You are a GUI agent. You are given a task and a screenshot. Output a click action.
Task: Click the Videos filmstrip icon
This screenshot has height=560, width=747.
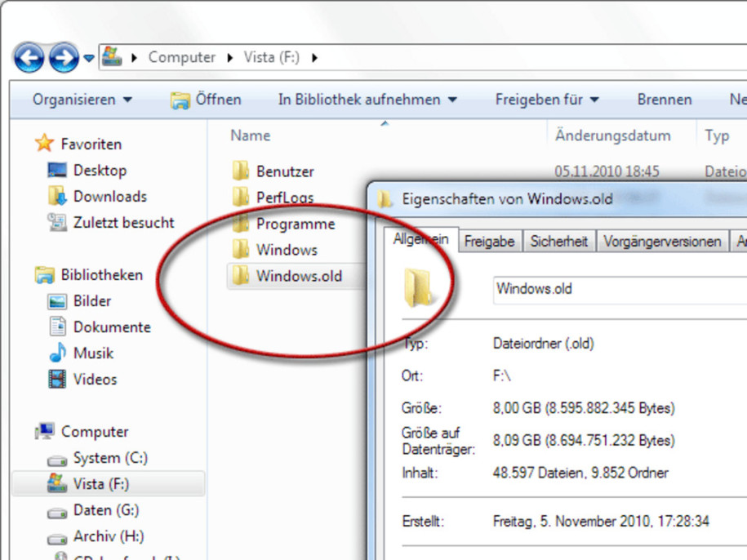click(57, 379)
